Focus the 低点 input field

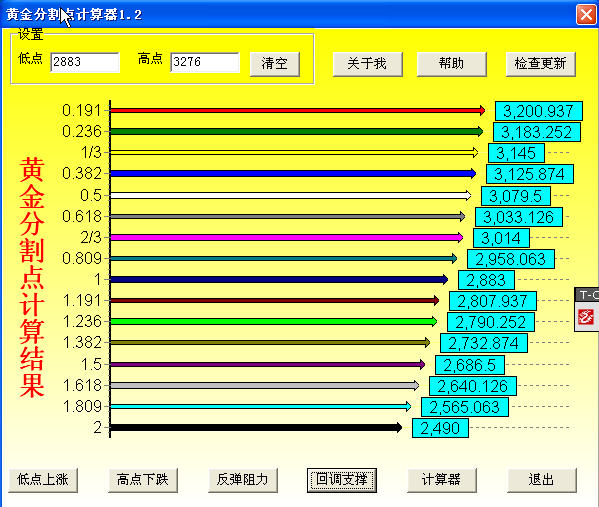coord(85,62)
